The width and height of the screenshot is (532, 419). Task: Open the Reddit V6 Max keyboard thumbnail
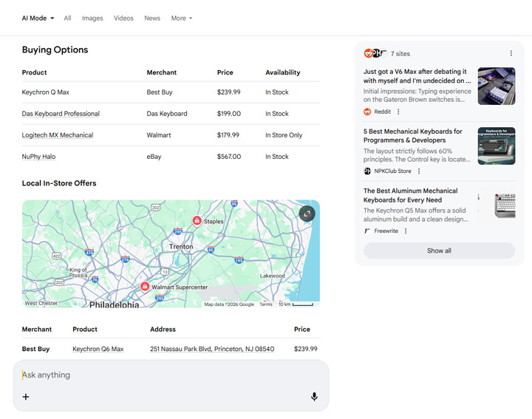(496, 86)
